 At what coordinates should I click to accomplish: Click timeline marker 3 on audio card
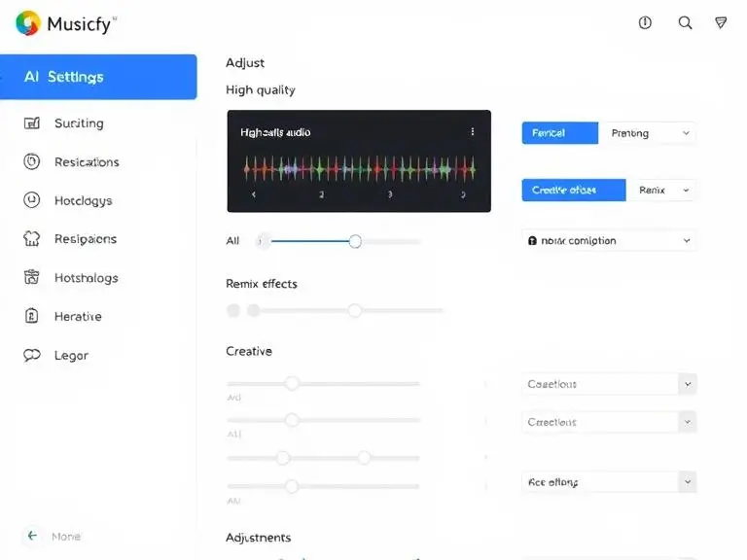(390, 194)
